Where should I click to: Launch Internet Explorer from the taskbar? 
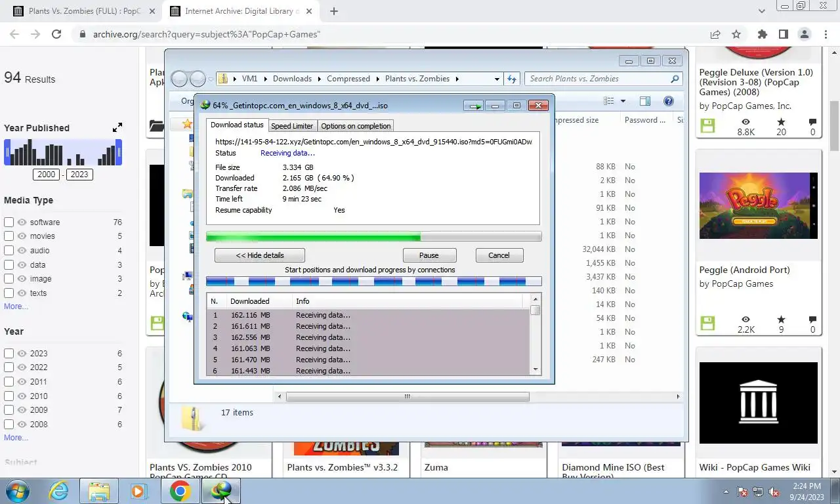pyautogui.click(x=59, y=491)
